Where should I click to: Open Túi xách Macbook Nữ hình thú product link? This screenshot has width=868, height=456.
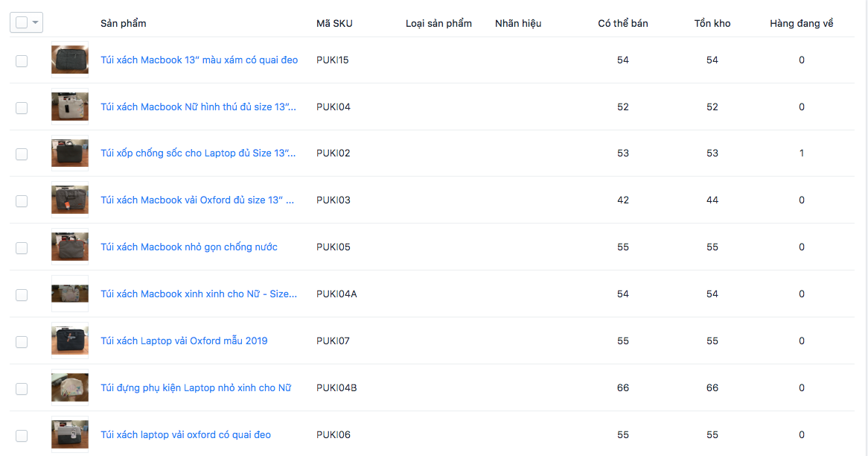[x=198, y=107]
